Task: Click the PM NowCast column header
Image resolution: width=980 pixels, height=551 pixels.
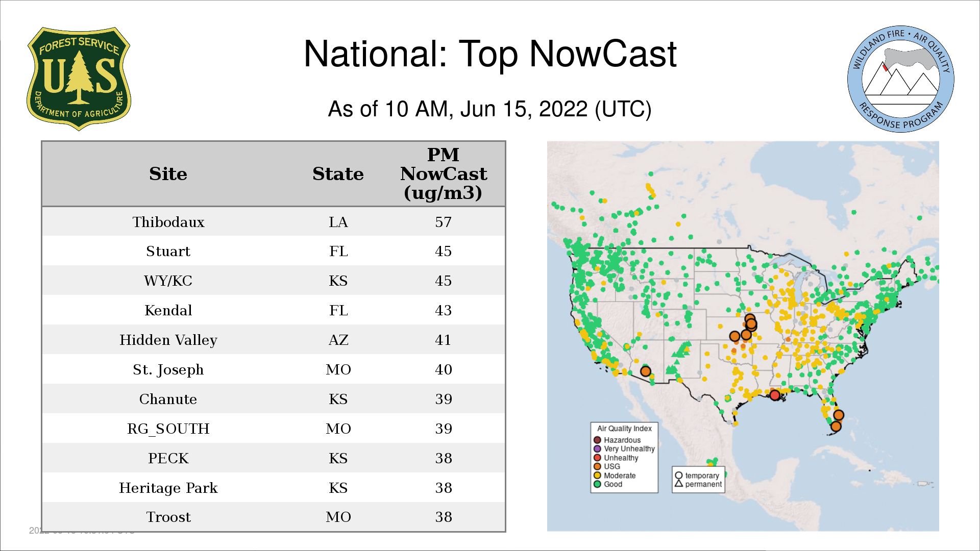Action: [443, 174]
